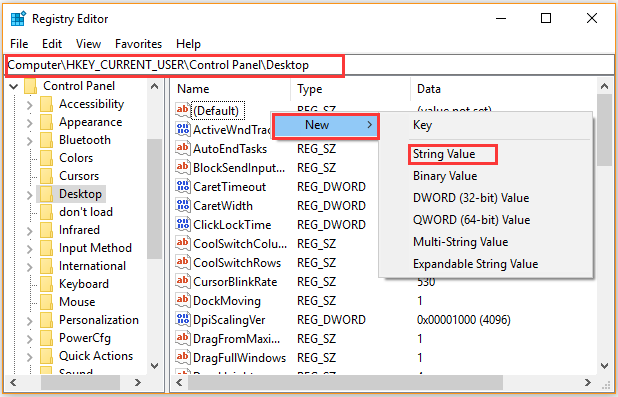The height and width of the screenshot is (397, 618).
Task: Click the string icon next to AutoEndTasks
Action: pos(182,148)
